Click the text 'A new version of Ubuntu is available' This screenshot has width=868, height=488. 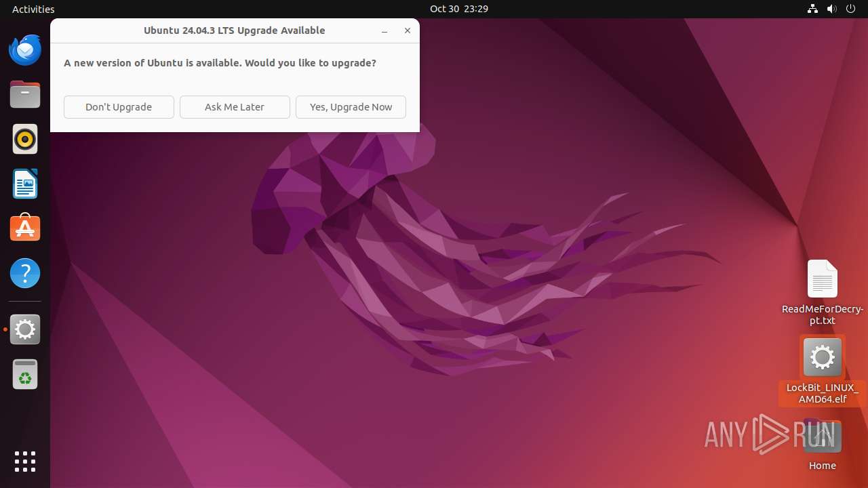point(152,63)
